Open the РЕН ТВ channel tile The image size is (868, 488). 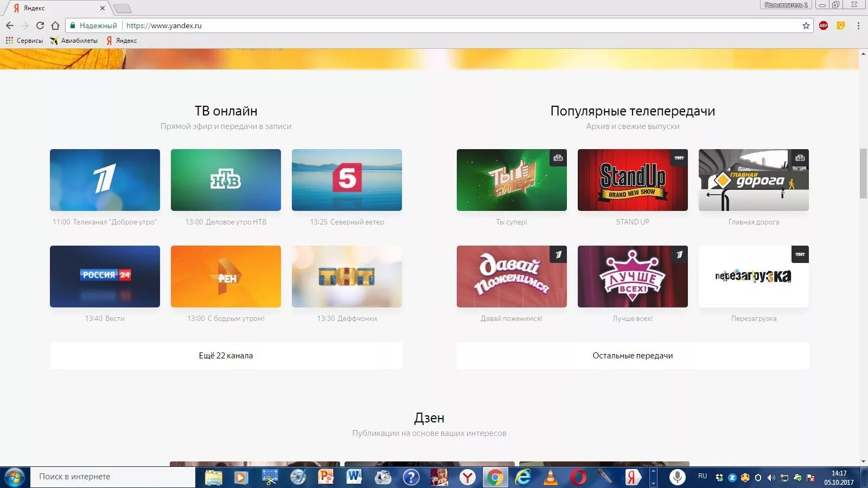point(226,277)
